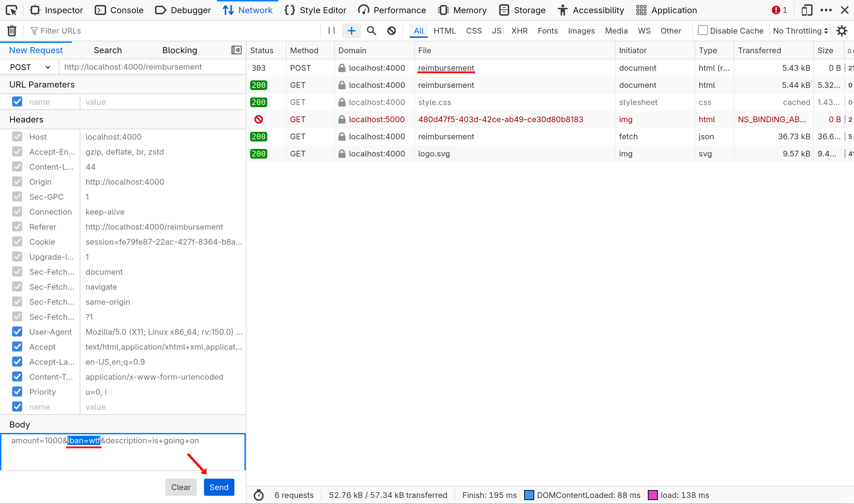854x504 pixels.
Task: Add a new request with plus icon
Action: (352, 31)
